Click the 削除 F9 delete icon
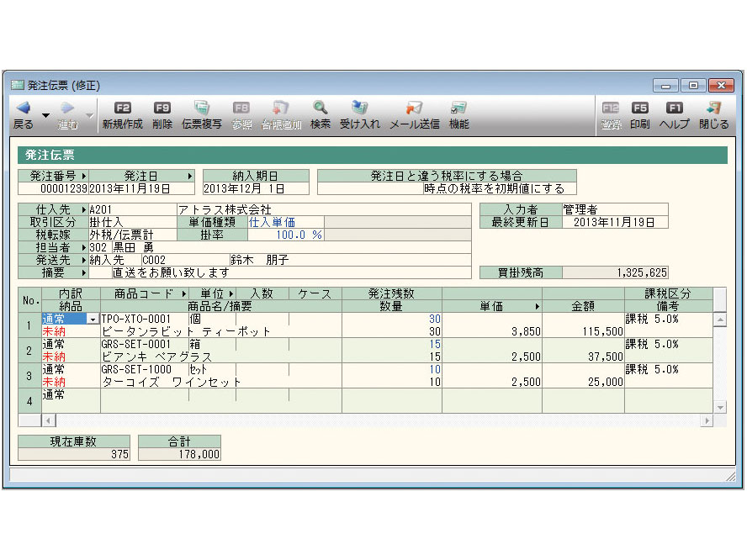 coord(162,108)
